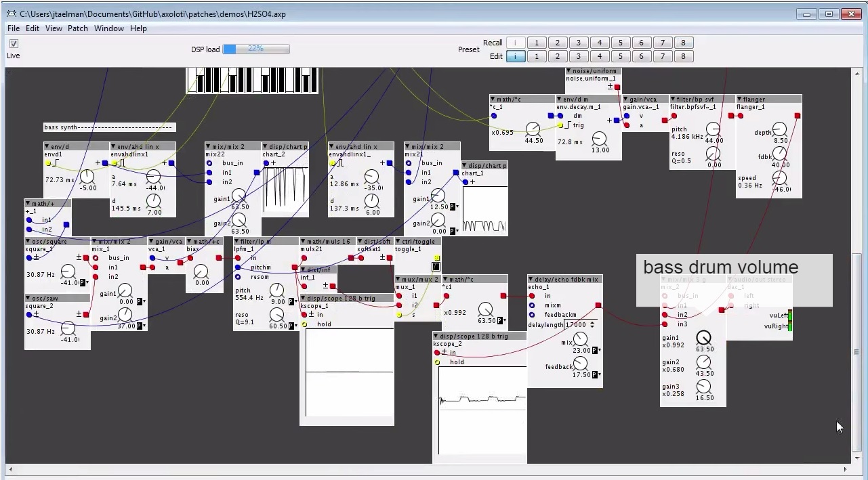
Task: Click flanger_1 red outlet port
Action: coord(798,116)
